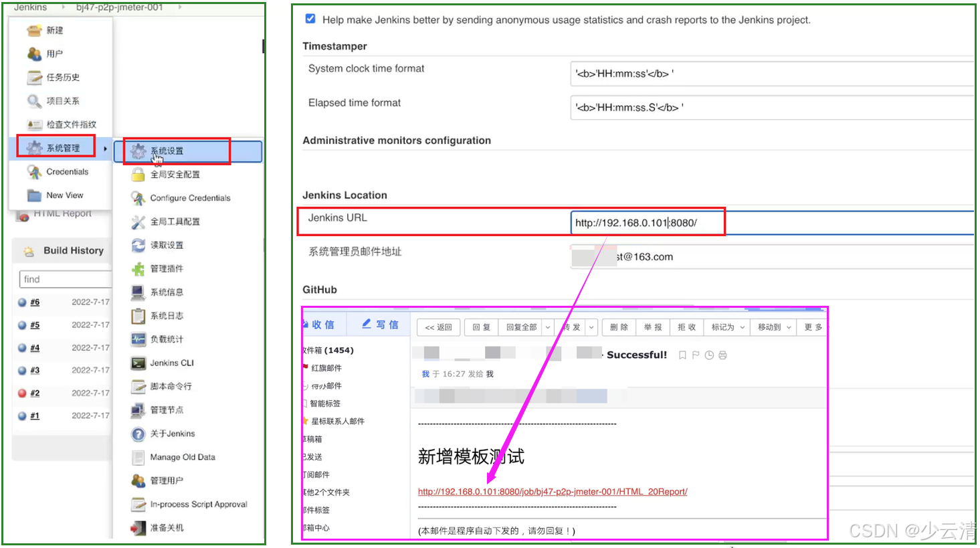Click the red status ball of build #2
The image size is (980, 548).
click(x=22, y=393)
